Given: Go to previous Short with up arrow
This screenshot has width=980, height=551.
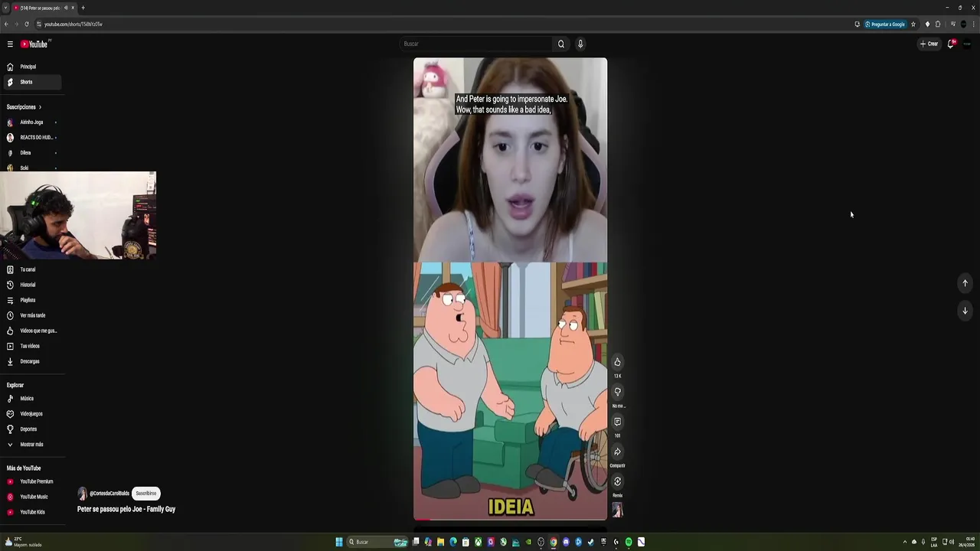Looking at the screenshot, I should coord(965,283).
